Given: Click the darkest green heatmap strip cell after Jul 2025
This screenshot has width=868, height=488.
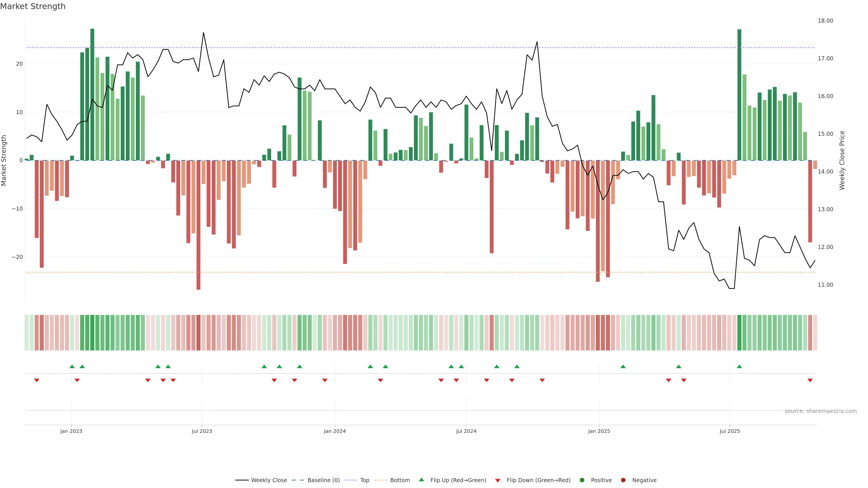Looking at the screenshot, I should click(739, 333).
